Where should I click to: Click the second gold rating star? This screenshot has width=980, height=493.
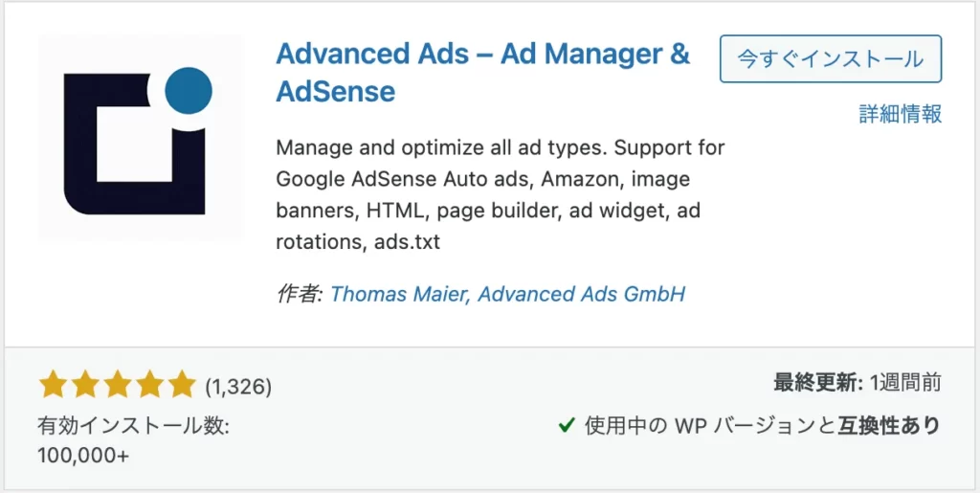(x=85, y=384)
